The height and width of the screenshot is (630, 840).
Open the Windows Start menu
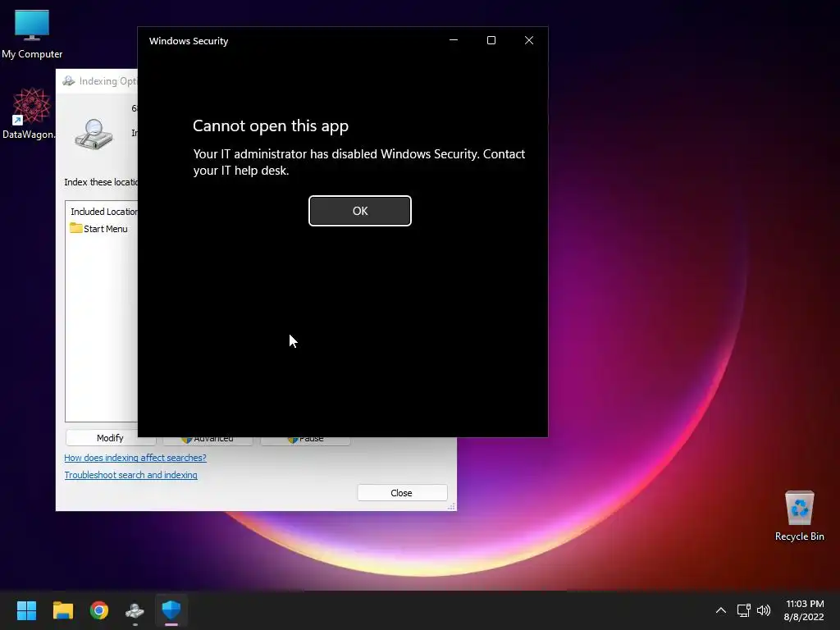click(26, 610)
